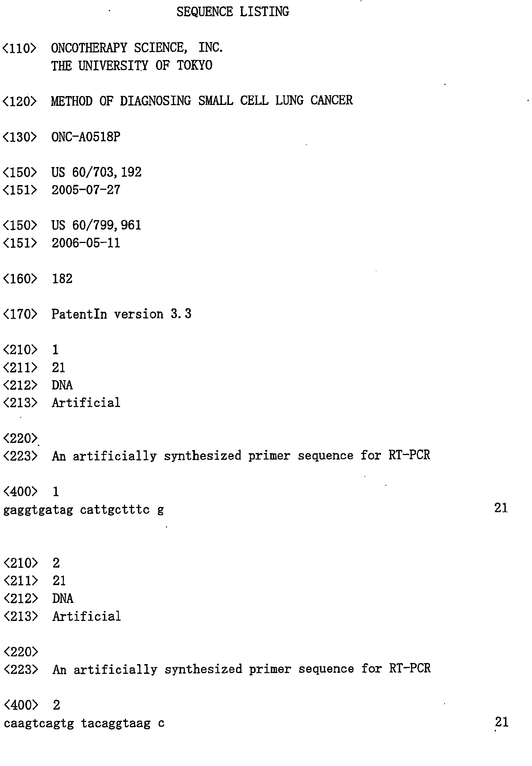The width and height of the screenshot is (532, 766).
Task: Click "PatentIn version 3.3" text
Action: tap(121, 314)
